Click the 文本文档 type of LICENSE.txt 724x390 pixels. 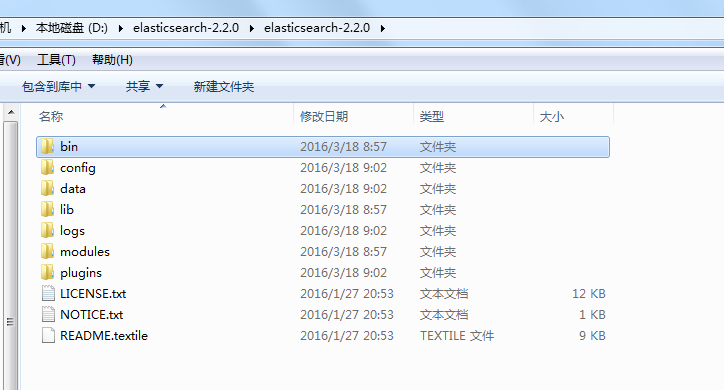[x=444, y=294]
